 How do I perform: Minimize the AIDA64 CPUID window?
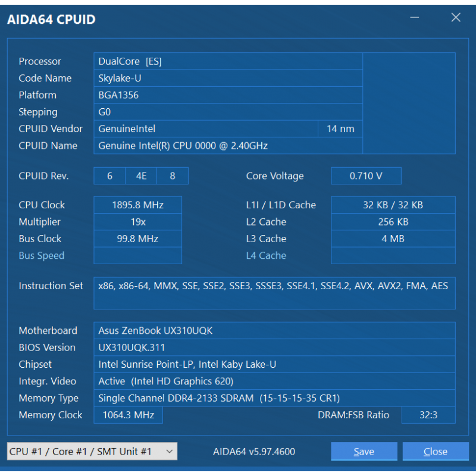click(414, 18)
